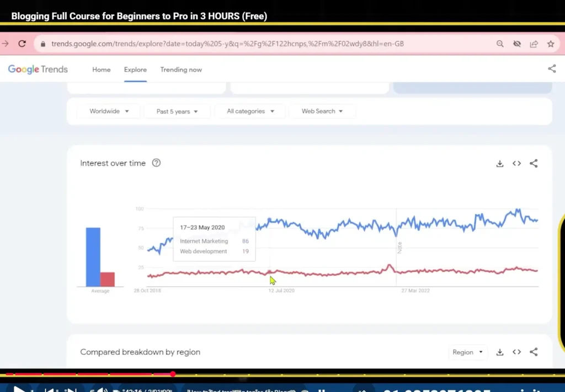This screenshot has width=565, height=392.
Task: Expand the Region breakdown dropdown
Action: click(468, 352)
